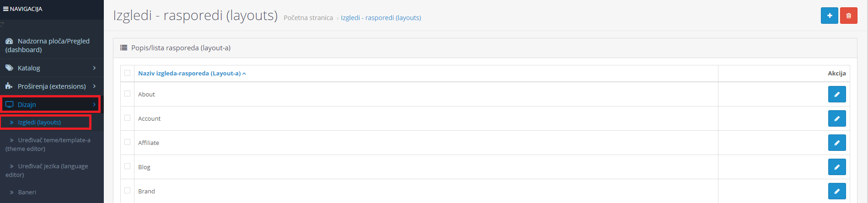The height and width of the screenshot is (203, 868).
Task: Edit the About layout with pencil icon
Action: pyautogui.click(x=837, y=94)
